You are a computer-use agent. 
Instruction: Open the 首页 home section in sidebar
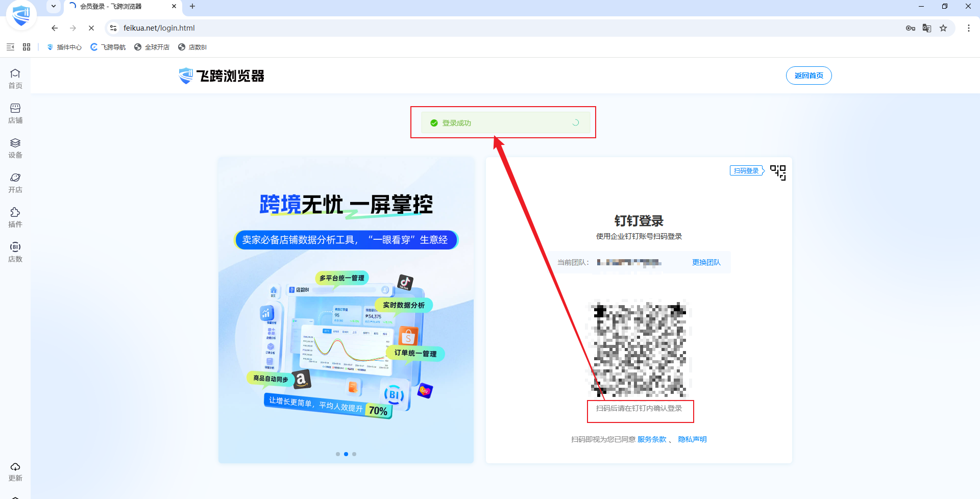[15, 79]
